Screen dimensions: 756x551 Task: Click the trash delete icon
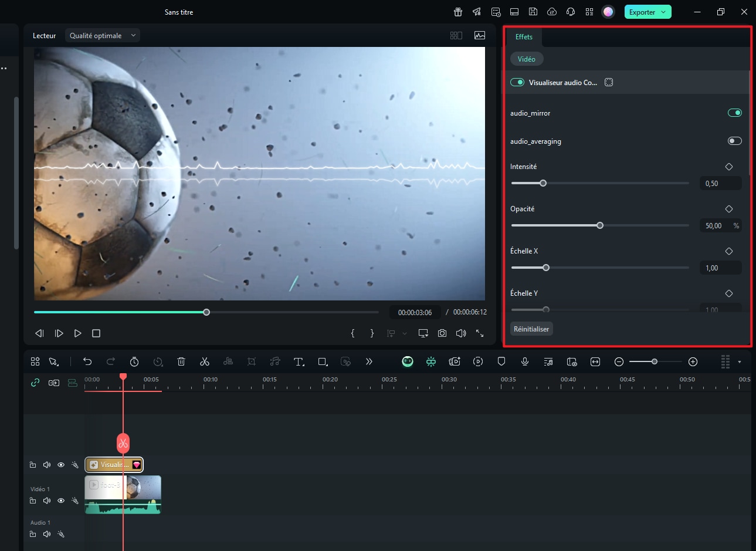181,361
